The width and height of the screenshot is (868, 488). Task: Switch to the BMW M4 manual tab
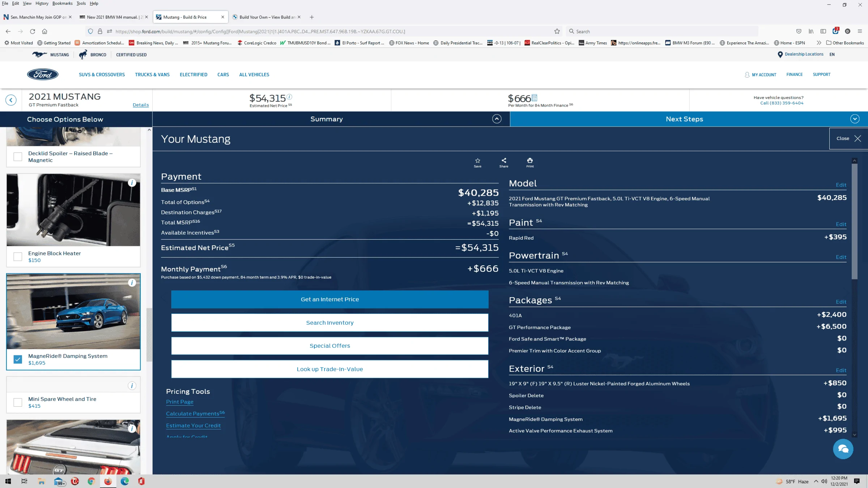click(x=114, y=17)
